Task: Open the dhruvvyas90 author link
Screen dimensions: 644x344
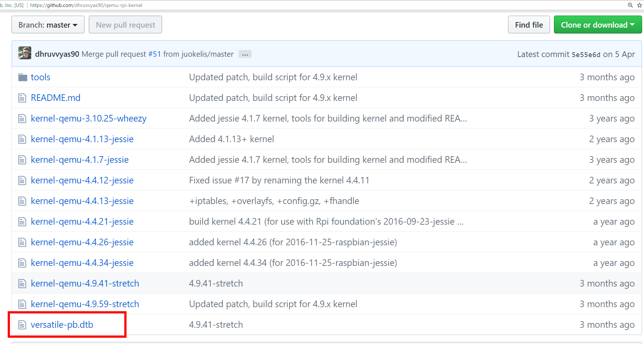Action: 57,54
